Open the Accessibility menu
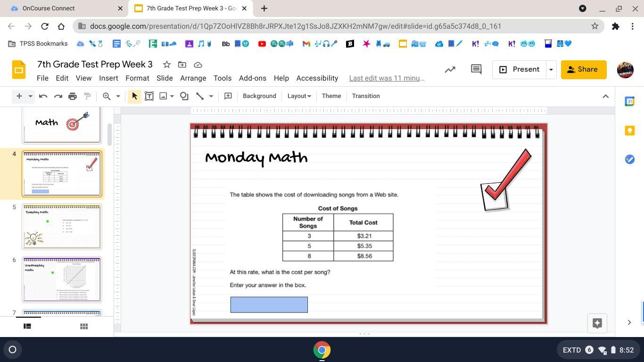The image size is (644, 362). click(x=317, y=78)
